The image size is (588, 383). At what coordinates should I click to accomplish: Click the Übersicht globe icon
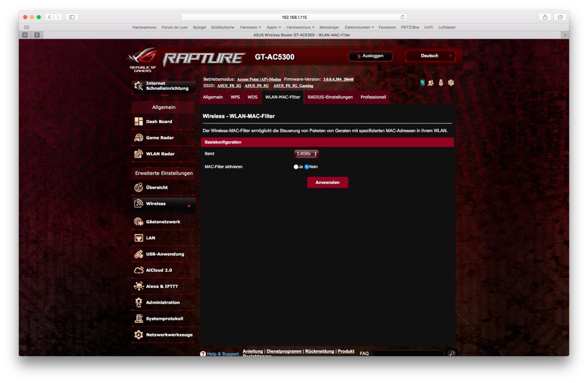coord(139,187)
